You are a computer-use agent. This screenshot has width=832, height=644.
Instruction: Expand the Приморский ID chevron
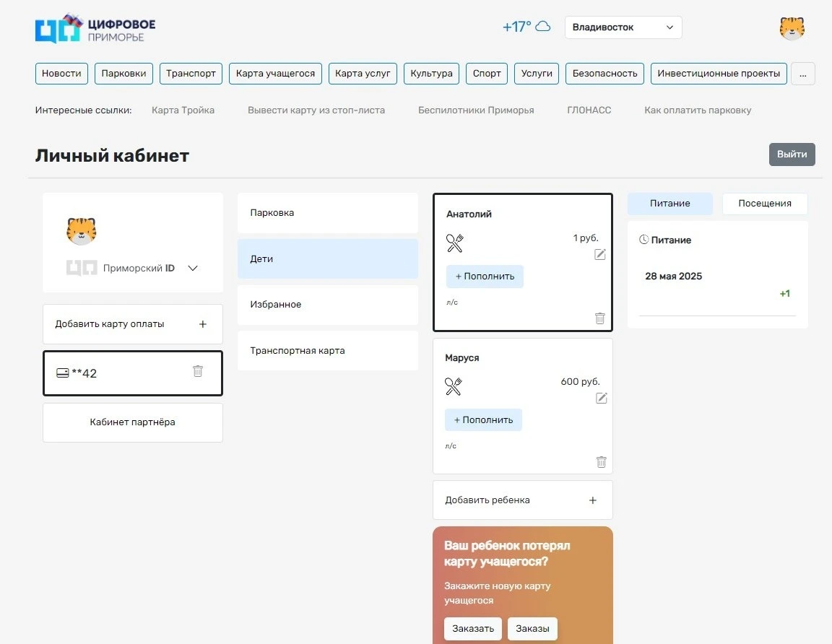[x=193, y=268]
